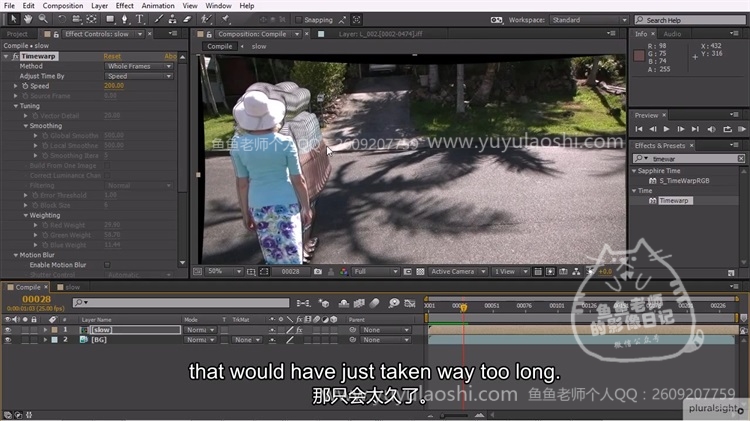The image size is (750, 421).
Task: Select the Rotation tool
Action: (62, 19)
